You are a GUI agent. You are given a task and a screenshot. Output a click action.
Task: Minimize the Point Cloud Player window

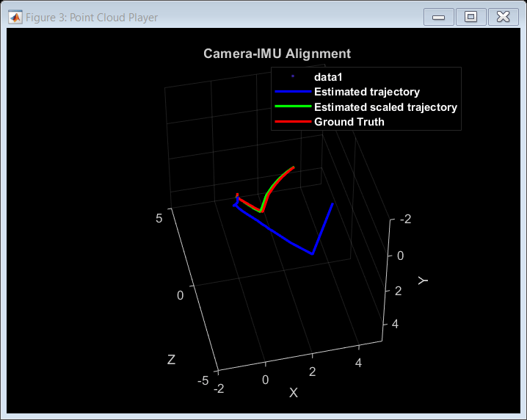[439, 17]
